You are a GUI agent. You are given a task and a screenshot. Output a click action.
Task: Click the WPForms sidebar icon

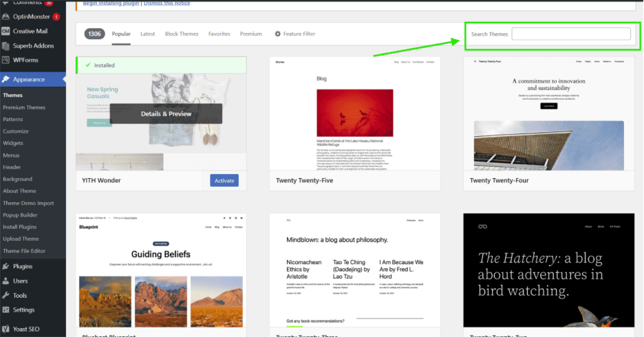tap(6, 60)
